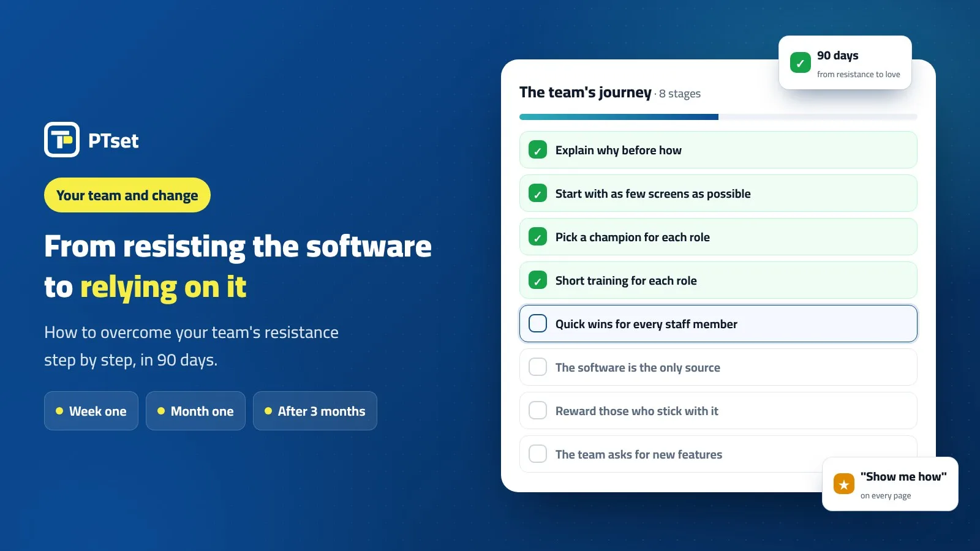Check "The team asks for new features"

point(538,454)
